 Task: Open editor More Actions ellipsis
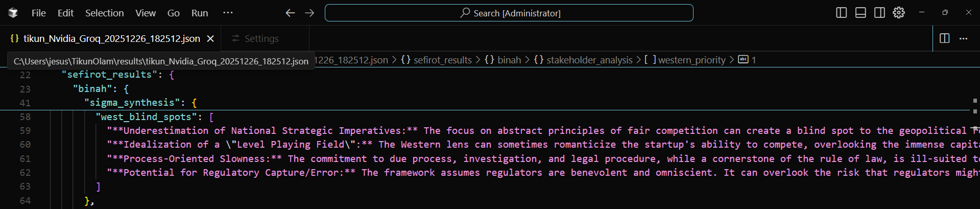tap(963, 38)
